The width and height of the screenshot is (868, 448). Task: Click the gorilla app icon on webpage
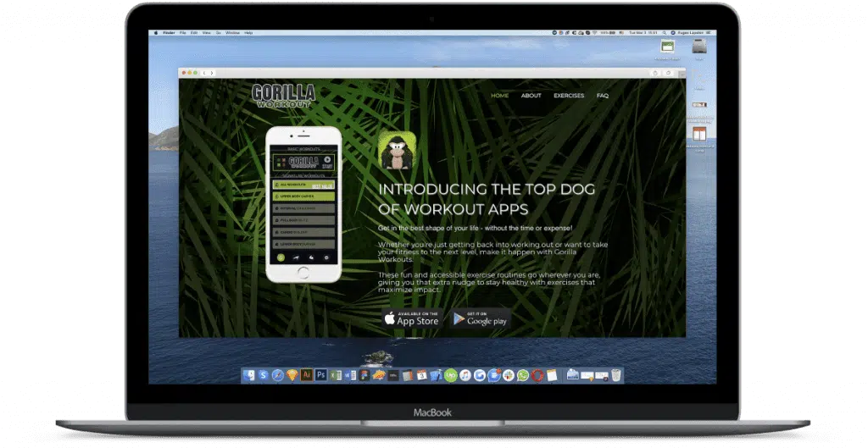397,151
